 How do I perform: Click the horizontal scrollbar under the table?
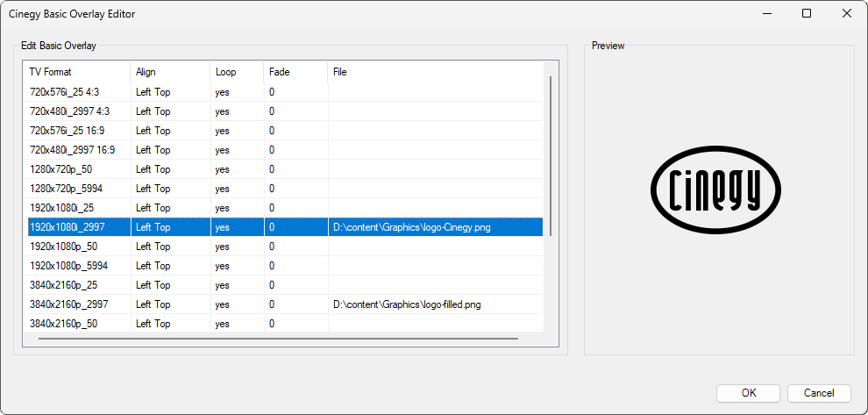click(278, 338)
